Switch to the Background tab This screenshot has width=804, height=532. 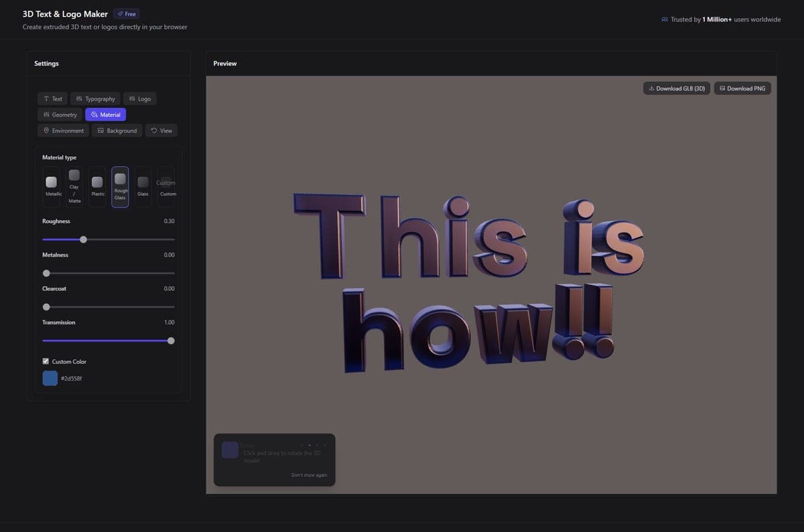[x=117, y=131]
